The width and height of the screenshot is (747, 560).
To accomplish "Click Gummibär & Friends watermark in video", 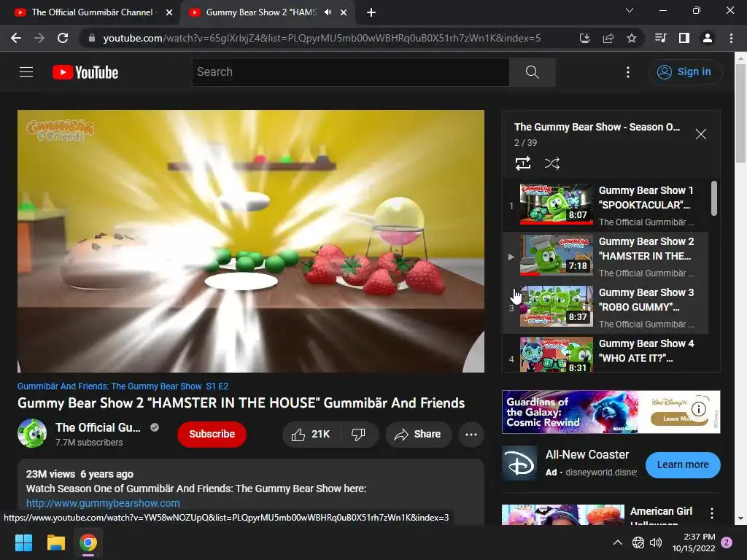I will pos(60,130).
